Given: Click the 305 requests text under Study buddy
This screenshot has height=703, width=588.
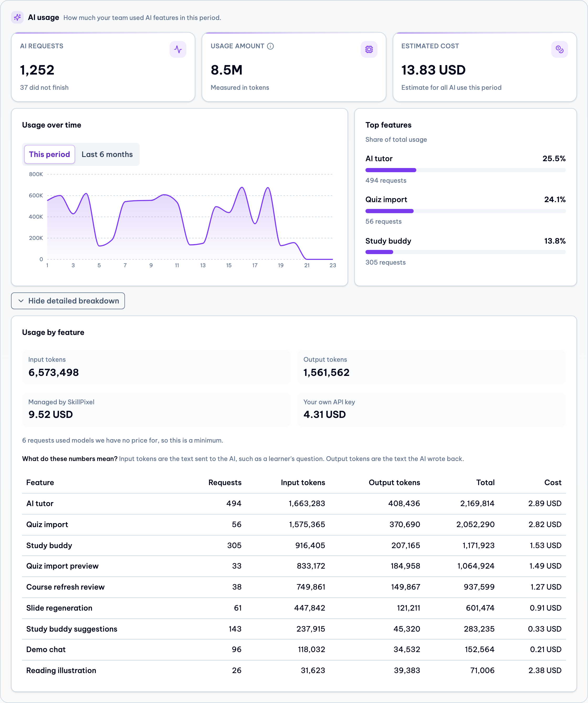Looking at the screenshot, I should coord(386,263).
